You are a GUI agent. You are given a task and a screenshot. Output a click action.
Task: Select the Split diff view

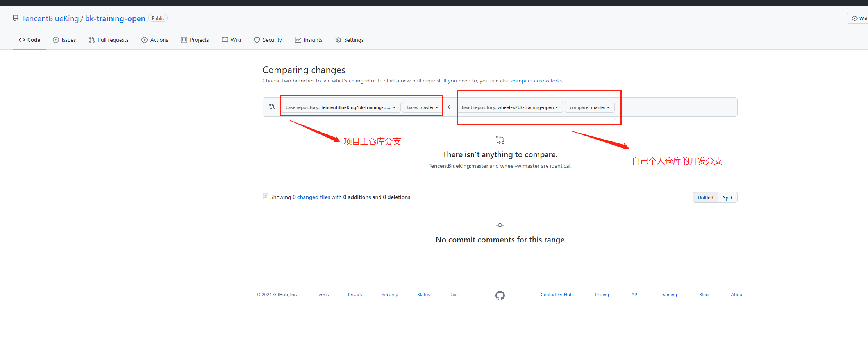pos(727,197)
